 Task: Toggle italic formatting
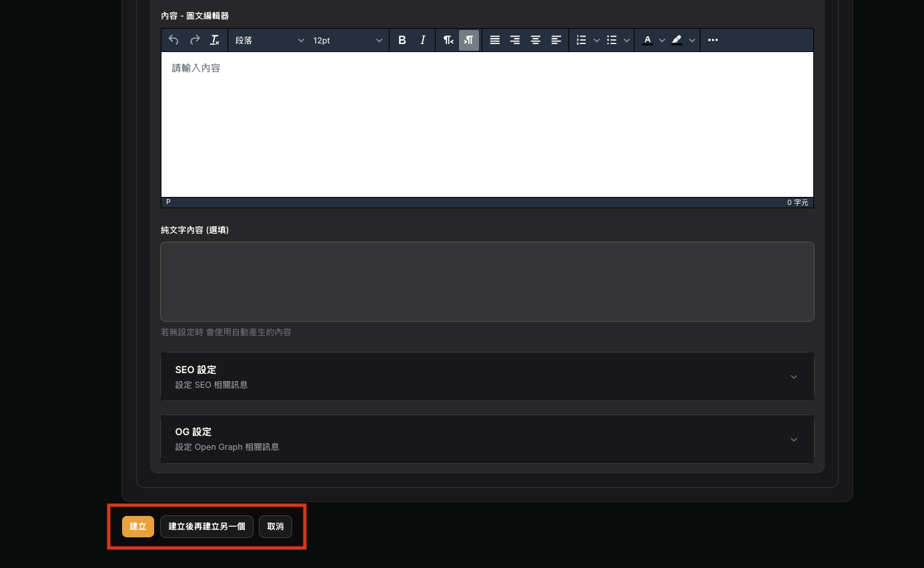click(423, 40)
